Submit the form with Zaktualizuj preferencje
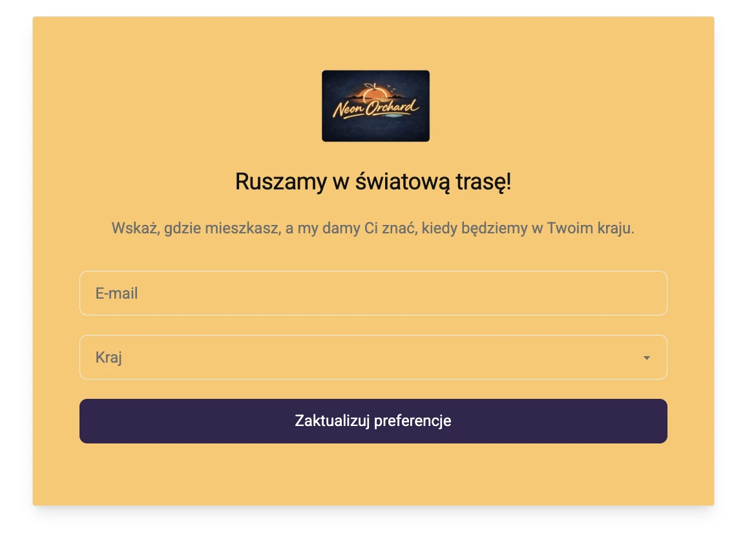This screenshot has height=543, width=756. 373,421
